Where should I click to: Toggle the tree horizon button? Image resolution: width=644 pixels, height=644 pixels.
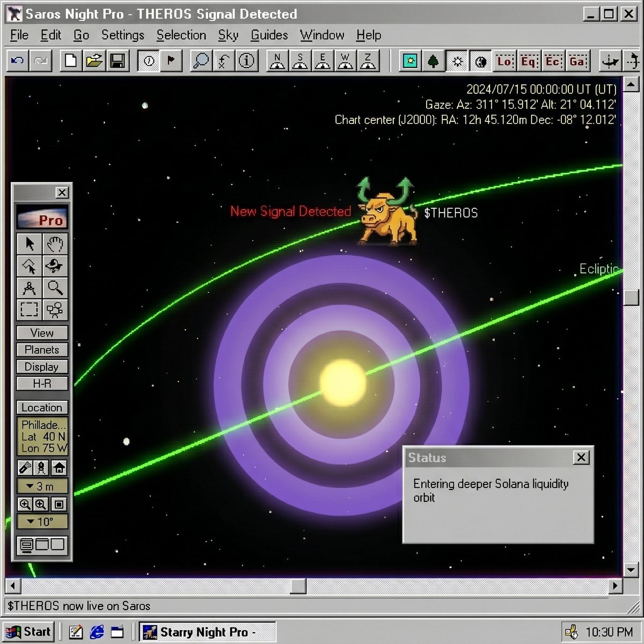434,61
